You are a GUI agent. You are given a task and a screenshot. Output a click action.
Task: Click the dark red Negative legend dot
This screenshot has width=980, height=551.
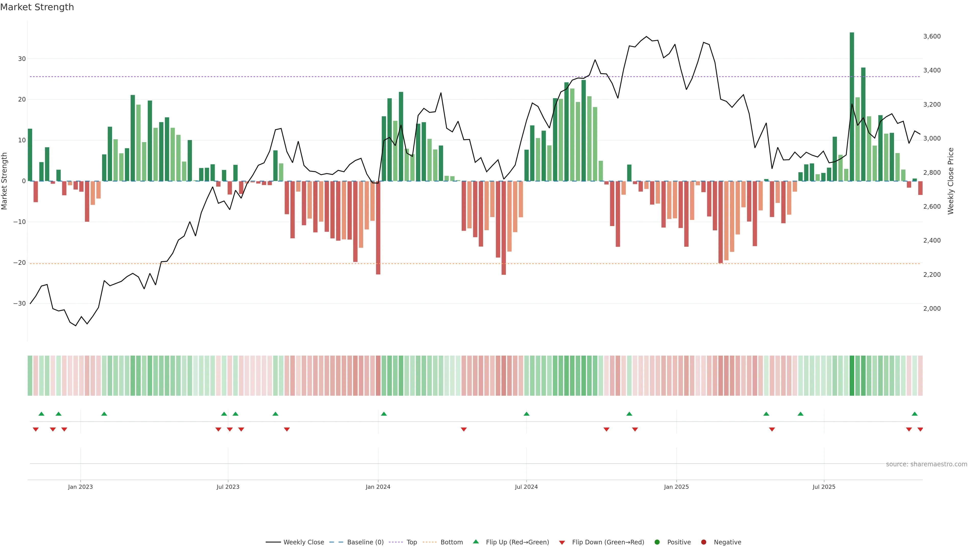pos(703,542)
